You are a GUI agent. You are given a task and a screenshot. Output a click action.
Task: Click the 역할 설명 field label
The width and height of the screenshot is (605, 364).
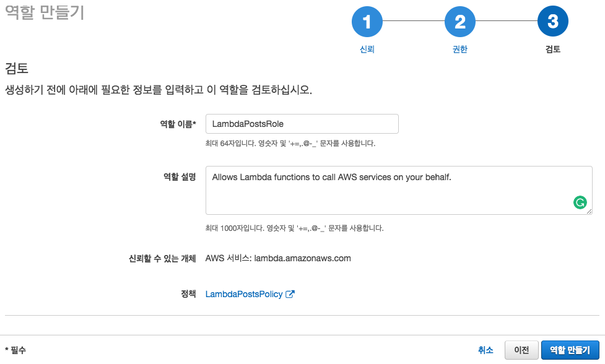[x=180, y=177]
